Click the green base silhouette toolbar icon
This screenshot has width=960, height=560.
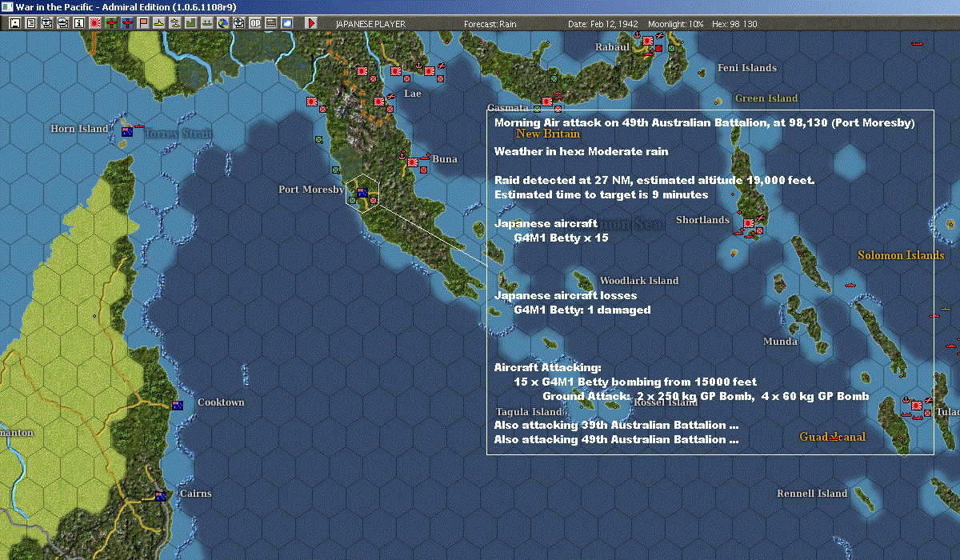click(191, 23)
